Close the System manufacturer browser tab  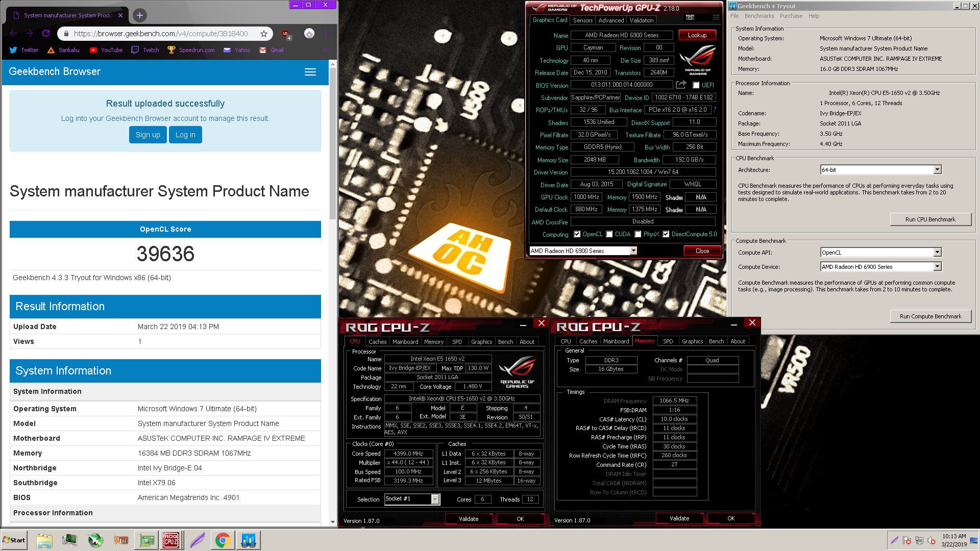[x=120, y=15]
